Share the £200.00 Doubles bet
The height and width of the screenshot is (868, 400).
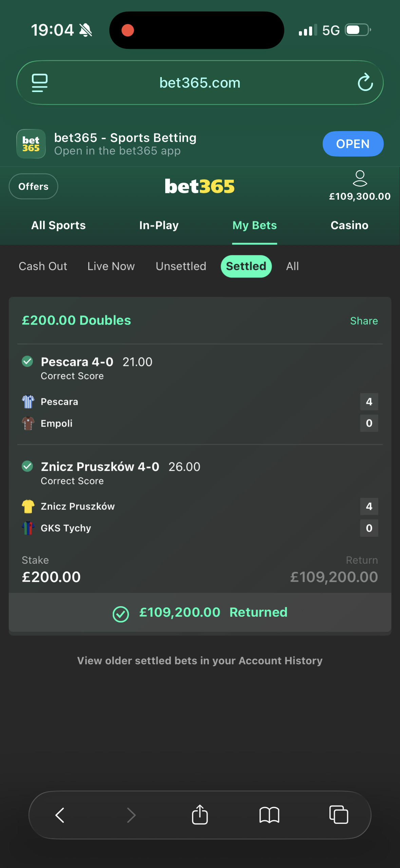[364, 321]
